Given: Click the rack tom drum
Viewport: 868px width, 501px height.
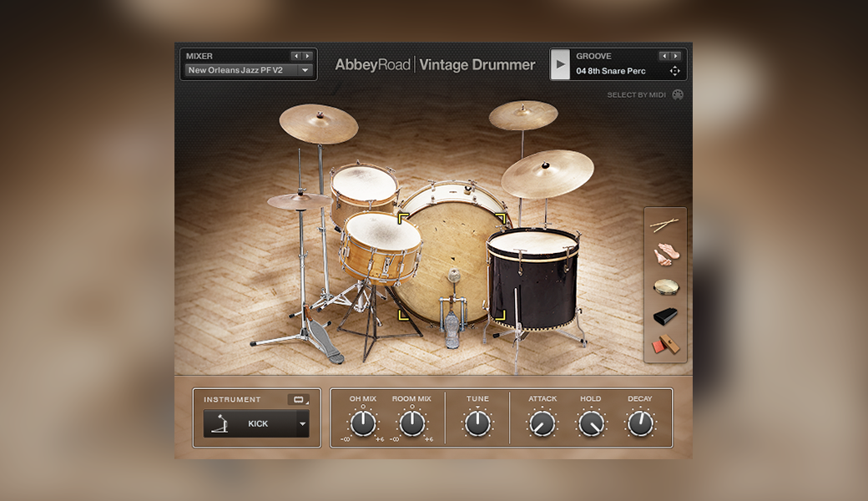Looking at the screenshot, I should (x=364, y=194).
